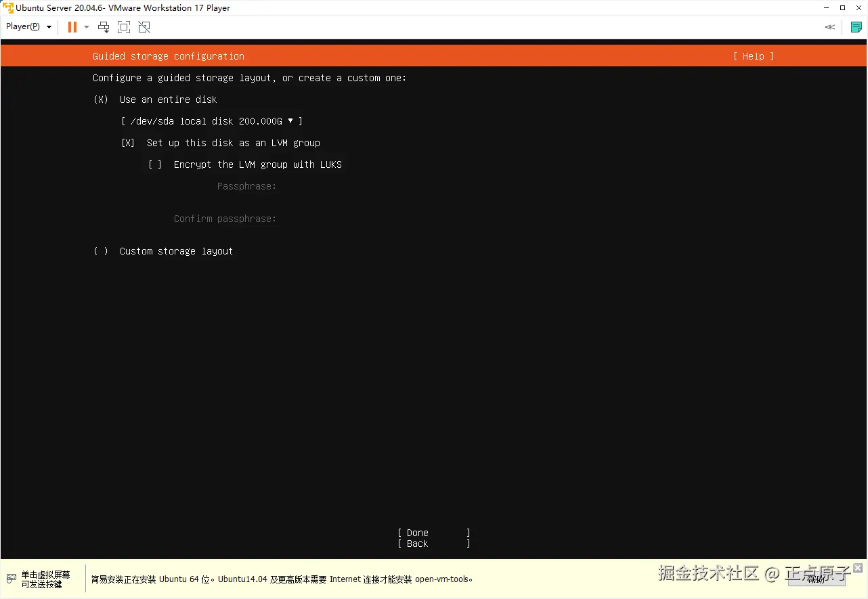Screen dimensions: 868x599
Task: Expand the power options arrow beside pause
Action: click(x=87, y=27)
